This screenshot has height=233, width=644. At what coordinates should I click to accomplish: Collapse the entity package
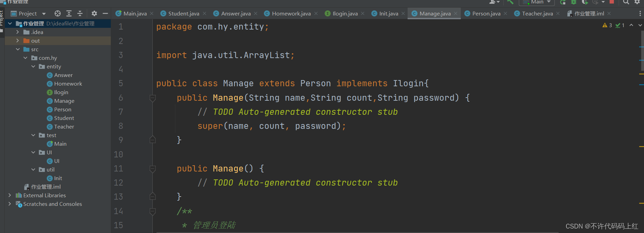coord(33,66)
